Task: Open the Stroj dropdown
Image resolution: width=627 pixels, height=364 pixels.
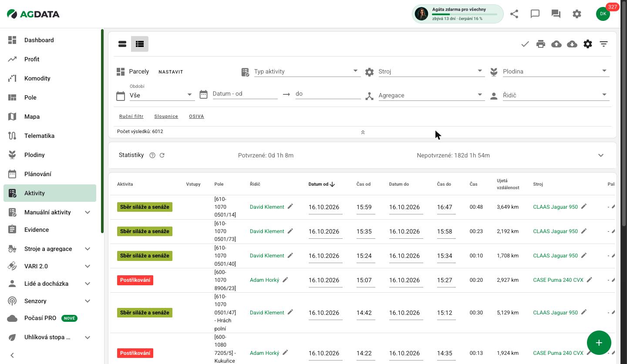Action: pos(431,71)
